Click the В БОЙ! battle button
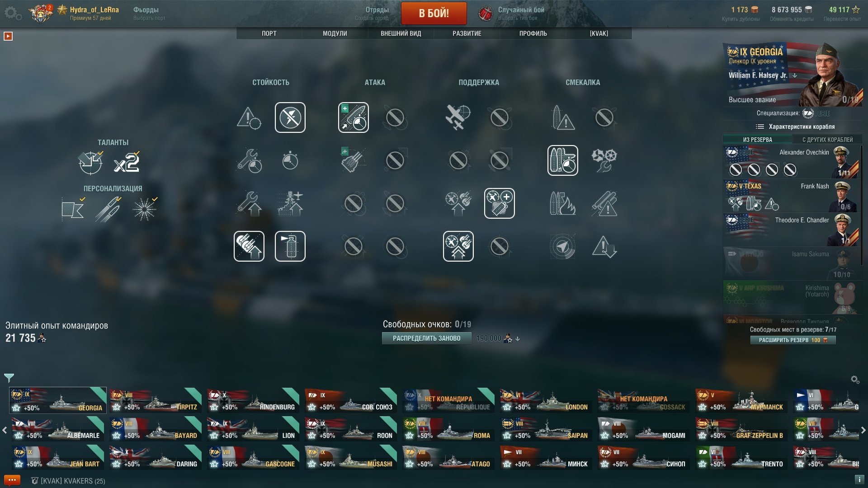 click(x=434, y=13)
